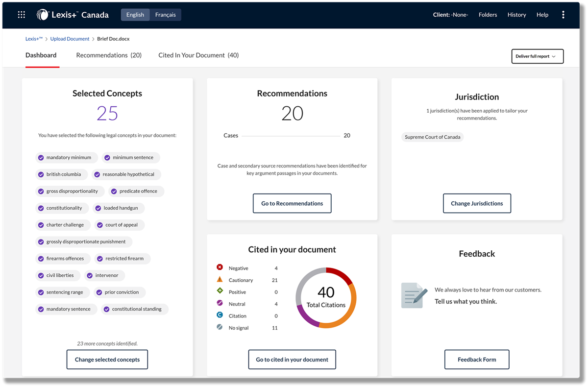Click the Lexis+ Canada logo
Screen dimensions: 588x386
[x=73, y=15]
